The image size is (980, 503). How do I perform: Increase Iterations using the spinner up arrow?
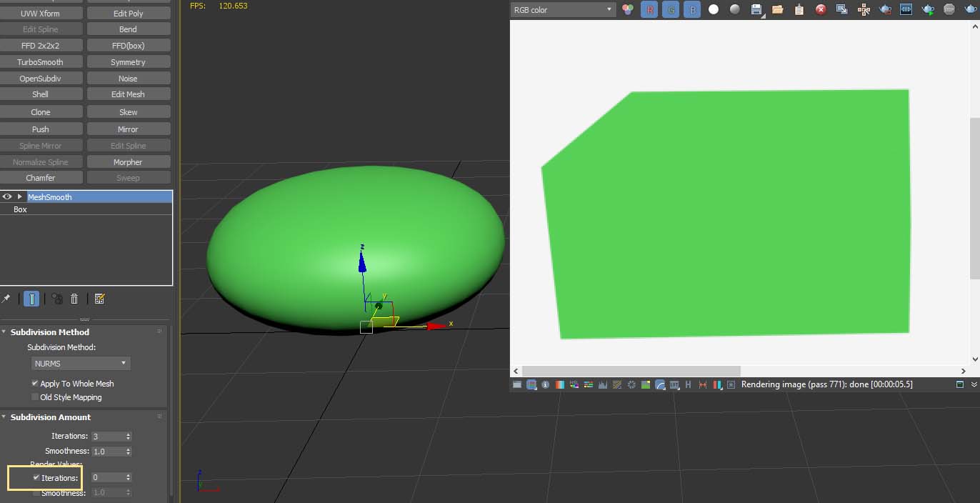[x=127, y=433]
